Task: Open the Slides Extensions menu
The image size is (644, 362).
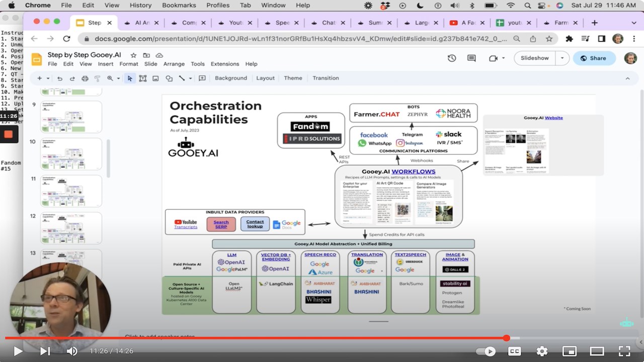Action: [225, 64]
